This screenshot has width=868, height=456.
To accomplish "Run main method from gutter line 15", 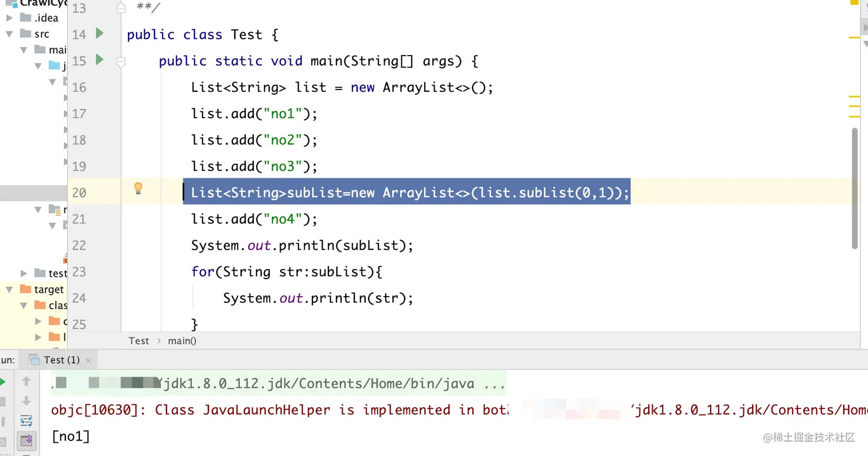I will click(x=99, y=60).
